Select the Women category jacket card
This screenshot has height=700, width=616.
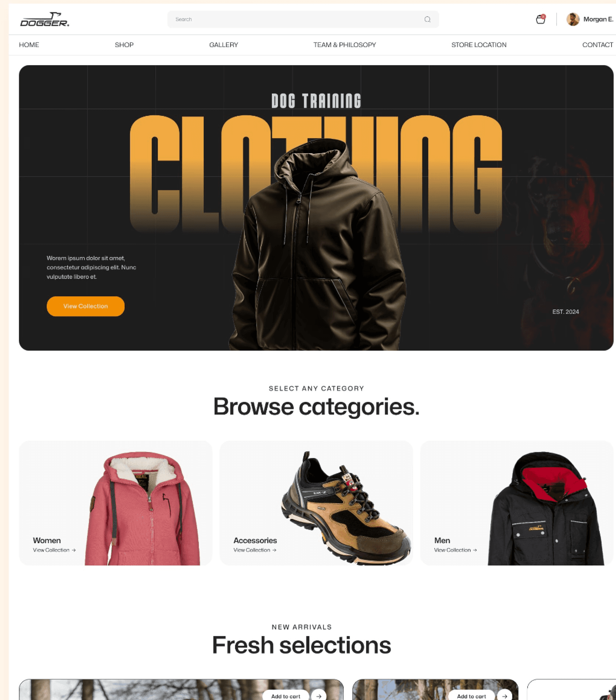(115, 503)
